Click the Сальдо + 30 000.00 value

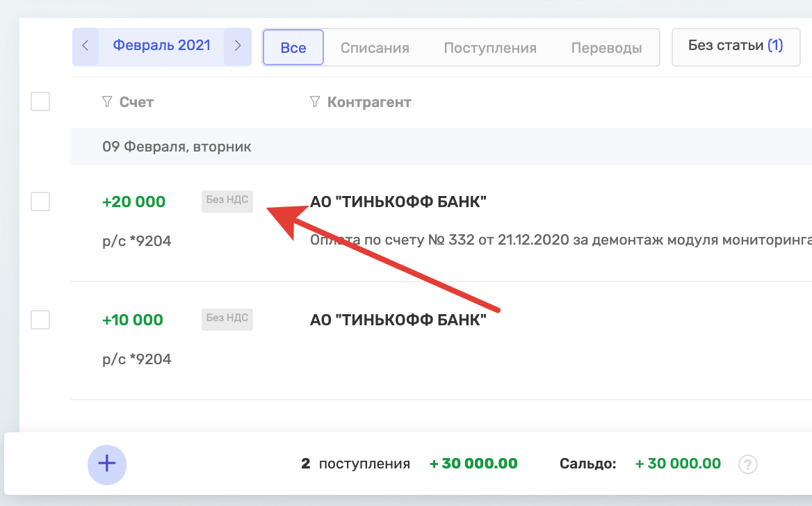click(678, 464)
